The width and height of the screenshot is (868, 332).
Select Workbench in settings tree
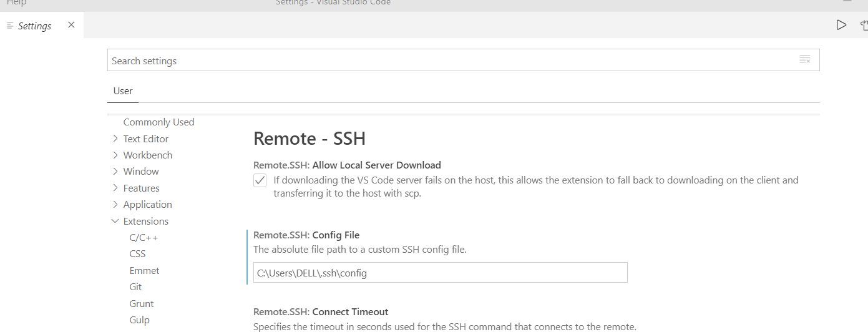click(x=148, y=155)
